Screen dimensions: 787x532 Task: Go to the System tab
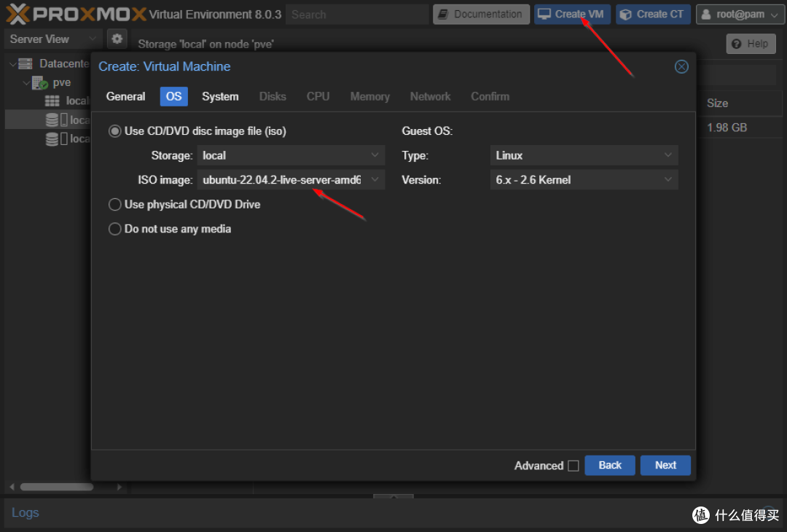(220, 96)
